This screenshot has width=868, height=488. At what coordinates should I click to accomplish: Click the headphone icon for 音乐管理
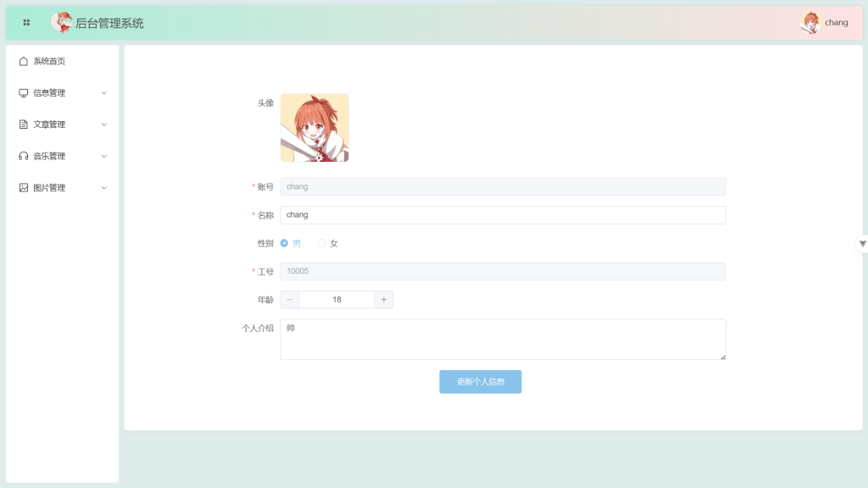point(24,156)
